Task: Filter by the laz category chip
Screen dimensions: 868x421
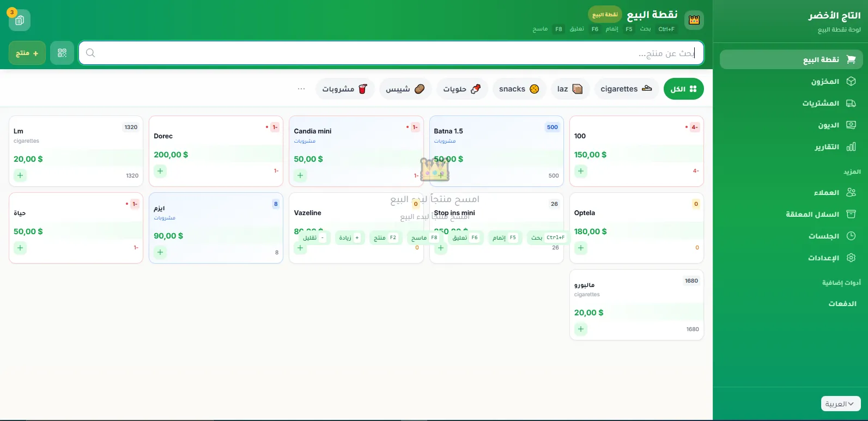Action: coord(570,89)
